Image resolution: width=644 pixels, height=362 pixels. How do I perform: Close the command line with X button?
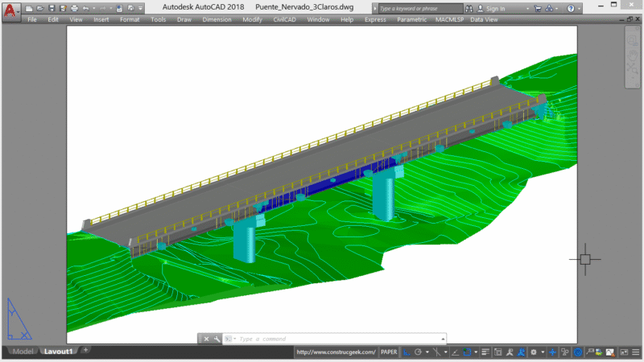(x=207, y=339)
